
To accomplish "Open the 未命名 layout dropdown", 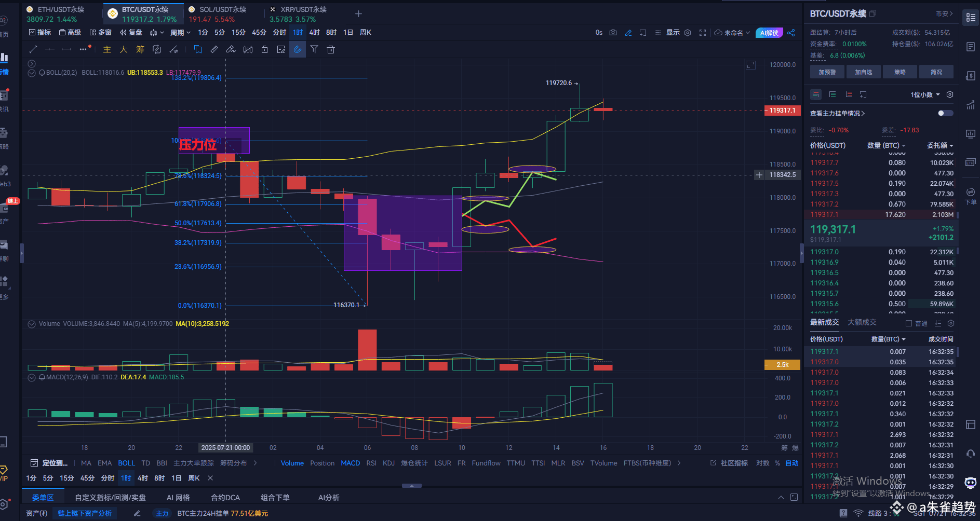I will (x=732, y=32).
